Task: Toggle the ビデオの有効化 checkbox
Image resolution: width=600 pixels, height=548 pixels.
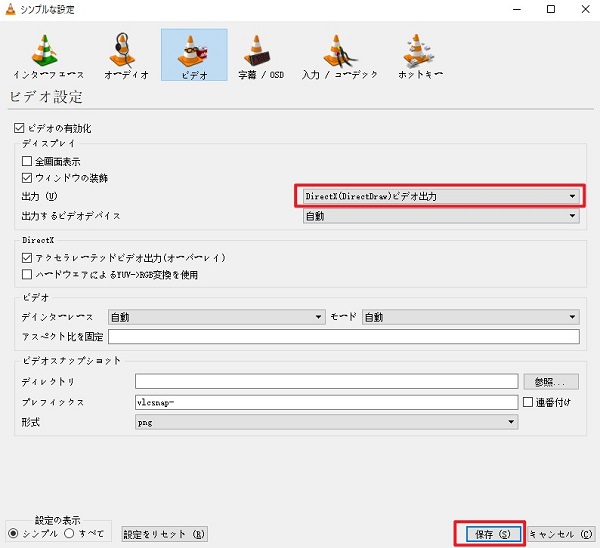Action: click(x=19, y=128)
